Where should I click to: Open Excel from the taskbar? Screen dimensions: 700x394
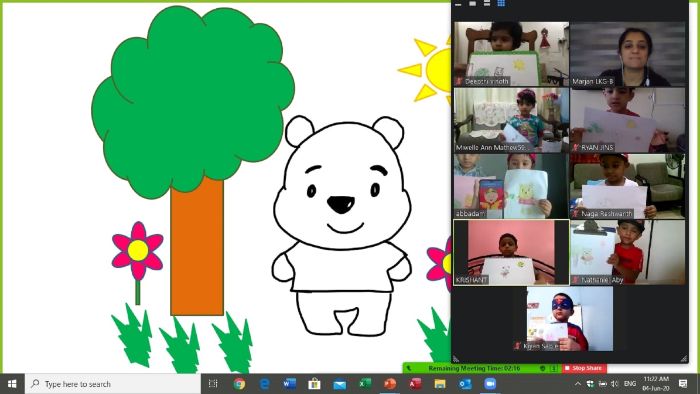[x=365, y=384]
